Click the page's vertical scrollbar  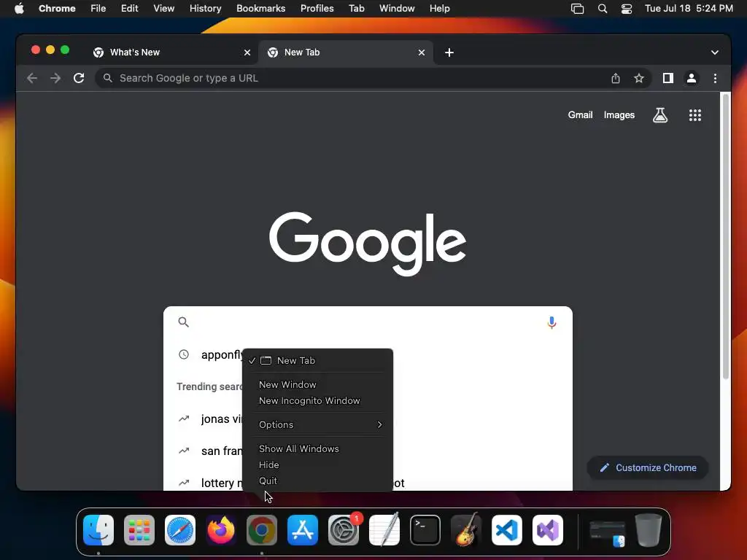pyautogui.click(x=726, y=237)
